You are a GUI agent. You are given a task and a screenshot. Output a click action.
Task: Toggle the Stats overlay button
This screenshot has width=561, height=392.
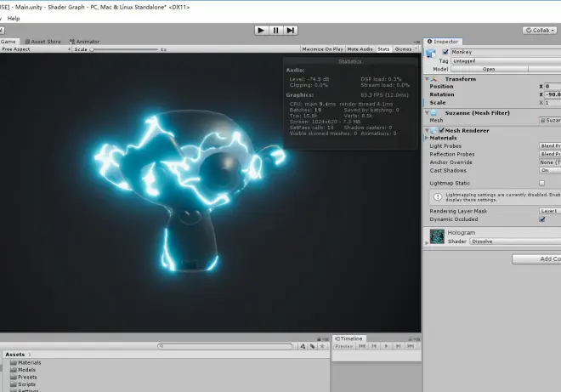[x=383, y=49]
